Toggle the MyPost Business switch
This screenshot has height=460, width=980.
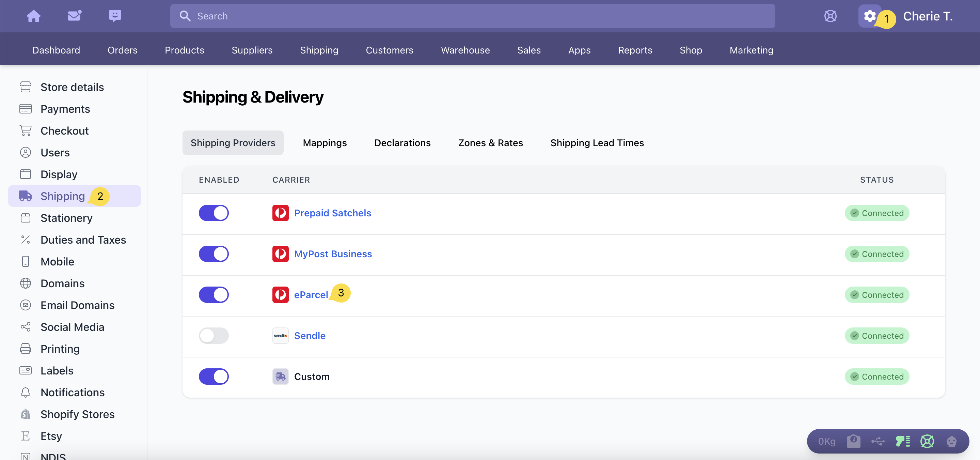click(214, 254)
